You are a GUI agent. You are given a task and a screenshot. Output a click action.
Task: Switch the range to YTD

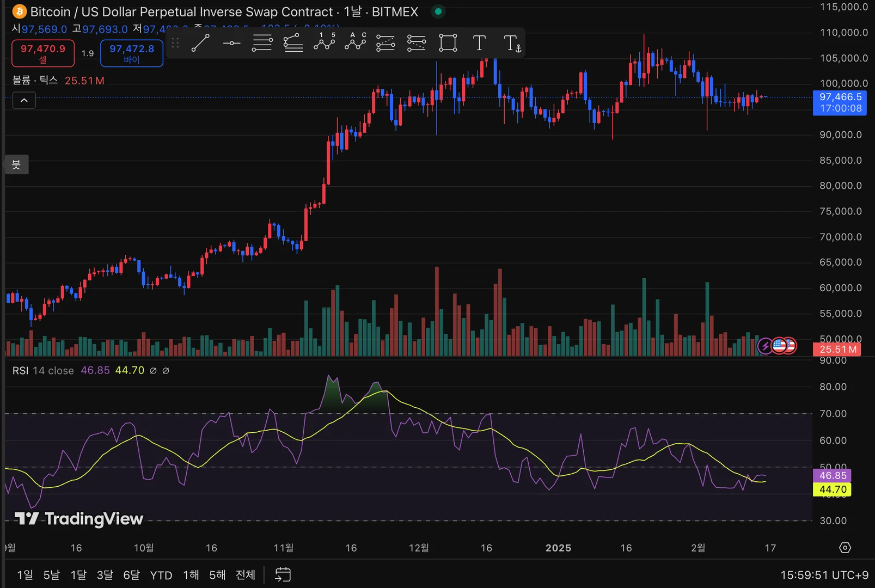point(161,575)
